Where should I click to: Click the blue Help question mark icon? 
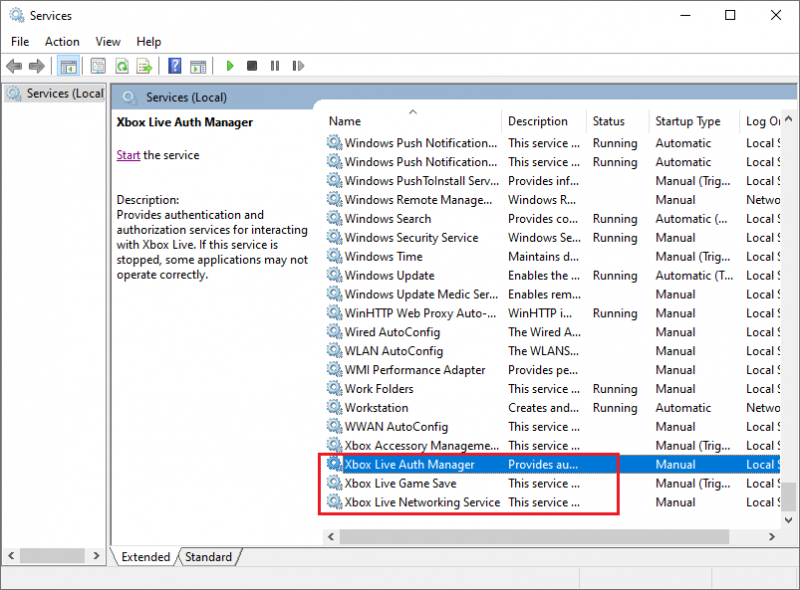click(175, 66)
